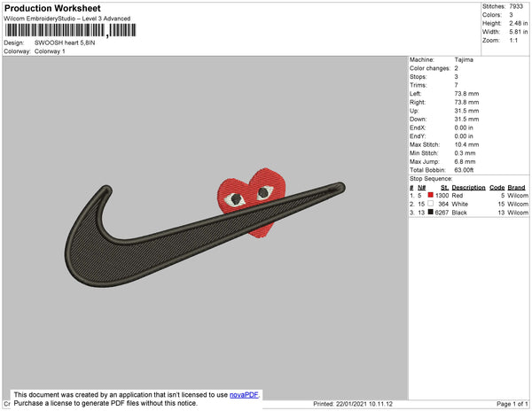Click the 'Page 1 of 1' footer
The image size is (532, 411).
click(512, 404)
